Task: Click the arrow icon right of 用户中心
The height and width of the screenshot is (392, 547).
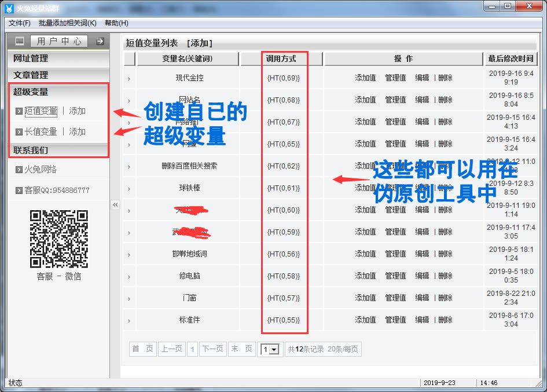Action: (100, 41)
